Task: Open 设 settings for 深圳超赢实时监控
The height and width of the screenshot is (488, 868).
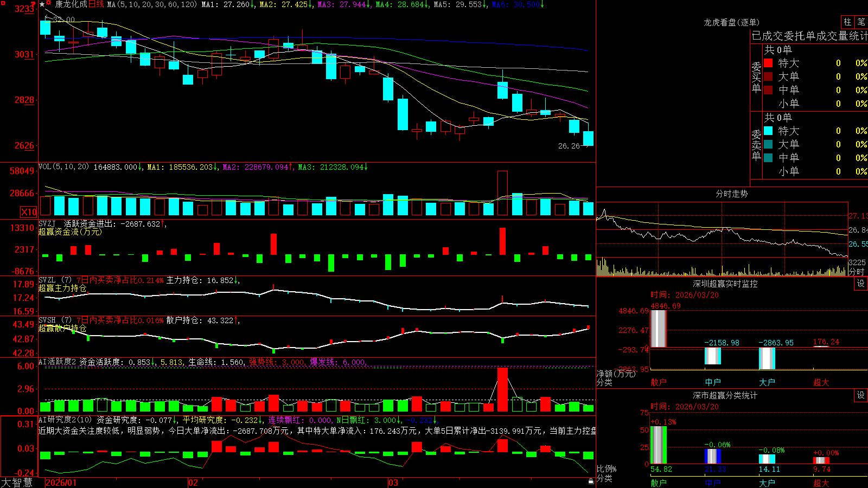Action: [x=861, y=284]
